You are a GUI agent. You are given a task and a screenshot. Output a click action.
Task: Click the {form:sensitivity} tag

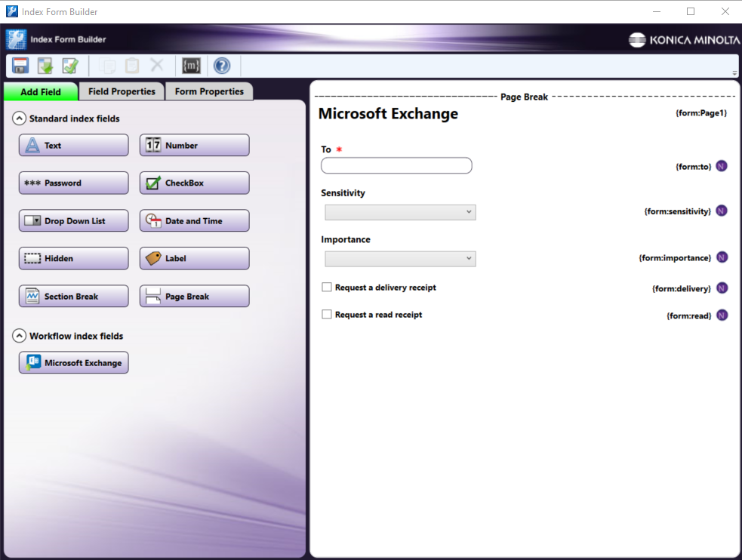click(678, 211)
